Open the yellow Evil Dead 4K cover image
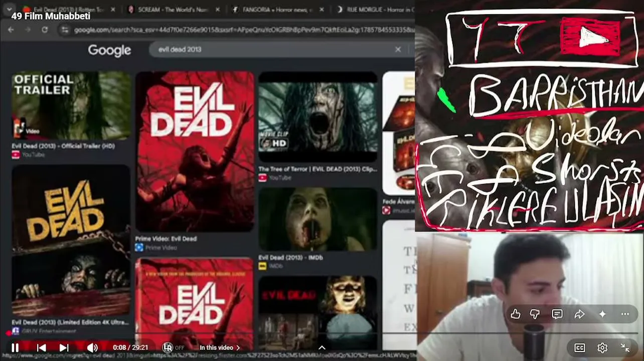The height and width of the screenshot is (361, 644). 71,241
